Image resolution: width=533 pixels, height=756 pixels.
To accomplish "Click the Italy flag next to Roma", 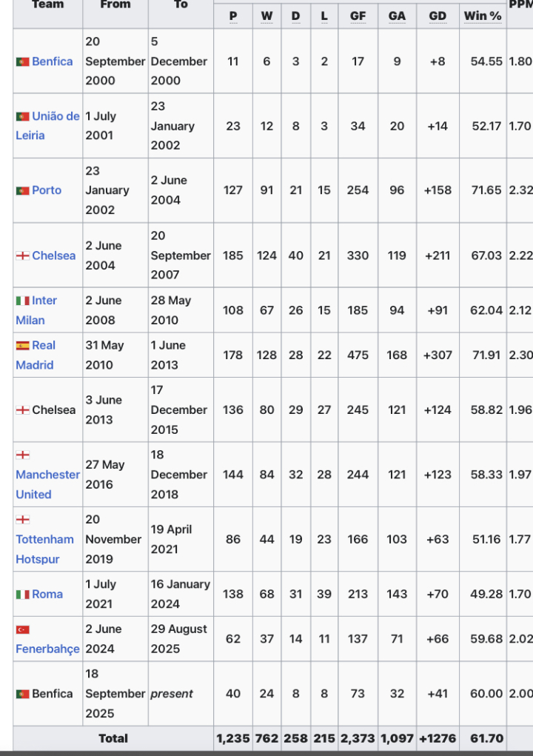I will pyautogui.click(x=23, y=595).
